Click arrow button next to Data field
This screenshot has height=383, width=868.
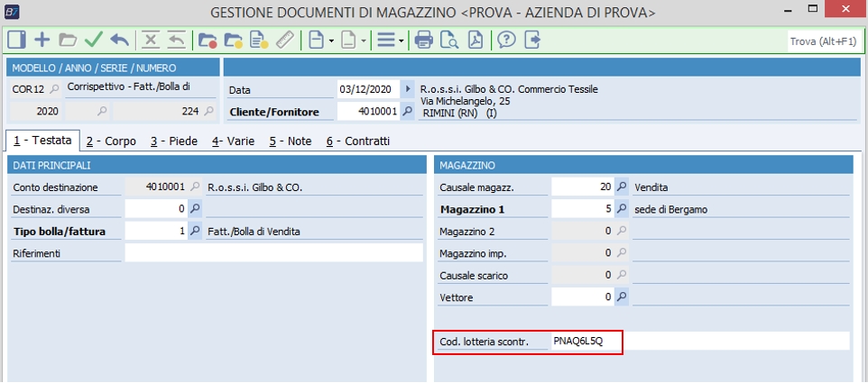tap(408, 89)
